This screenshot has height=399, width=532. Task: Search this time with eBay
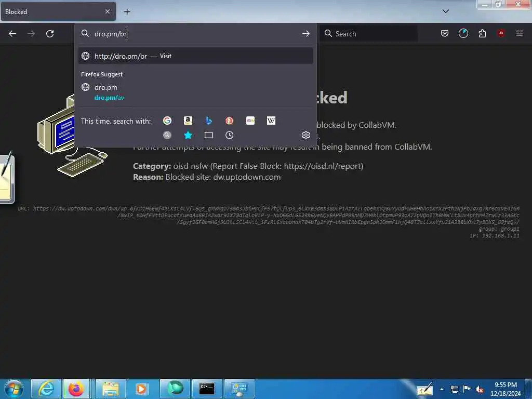tap(250, 121)
